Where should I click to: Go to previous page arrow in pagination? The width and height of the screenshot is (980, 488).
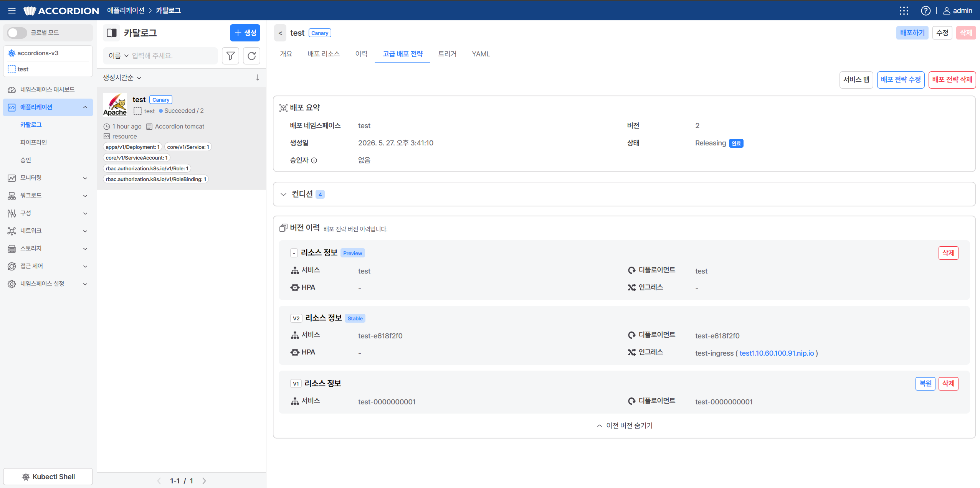pos(159,481)
